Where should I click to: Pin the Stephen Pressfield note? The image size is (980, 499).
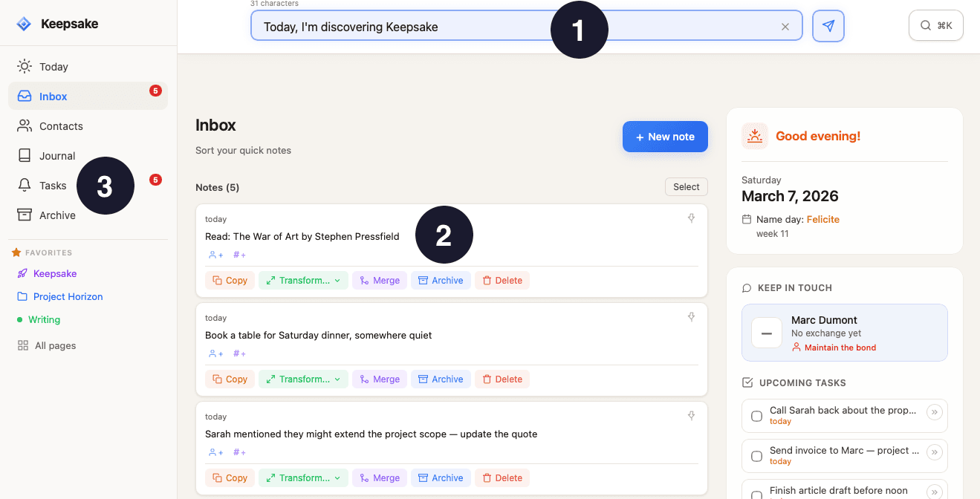click(691, 218)
